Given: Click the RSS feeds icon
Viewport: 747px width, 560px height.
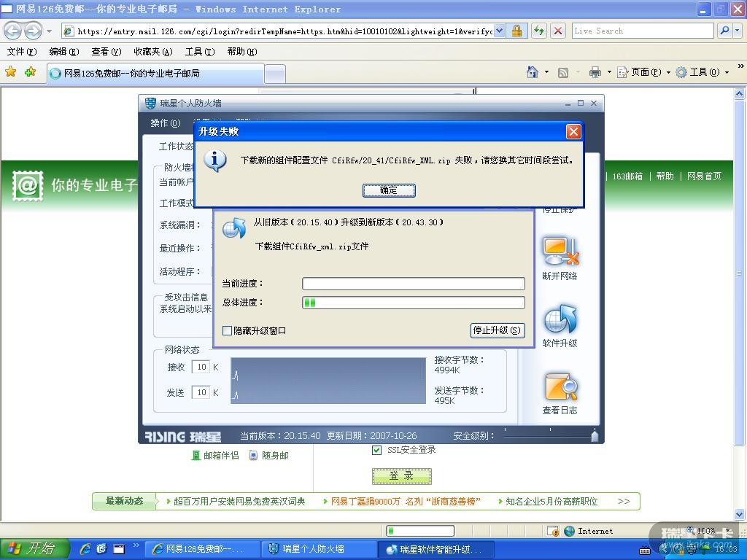Looking at the screenshot, I should (x=563, y=72).
